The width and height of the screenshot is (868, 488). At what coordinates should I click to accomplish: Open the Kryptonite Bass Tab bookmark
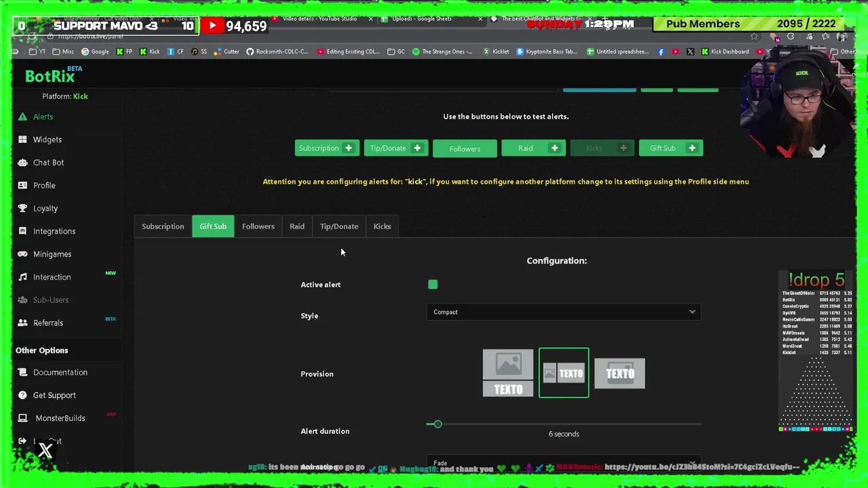tap(547, 52)
